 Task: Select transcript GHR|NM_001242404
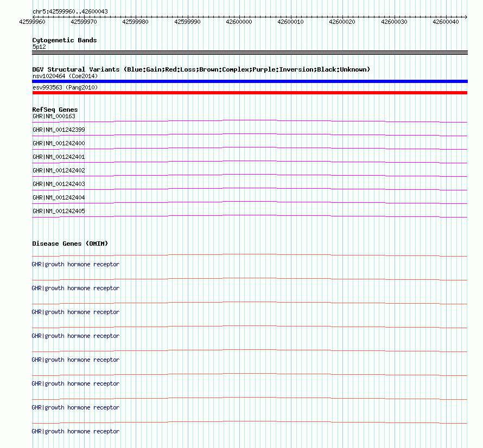pyautogui.click(x=59, y=197)
